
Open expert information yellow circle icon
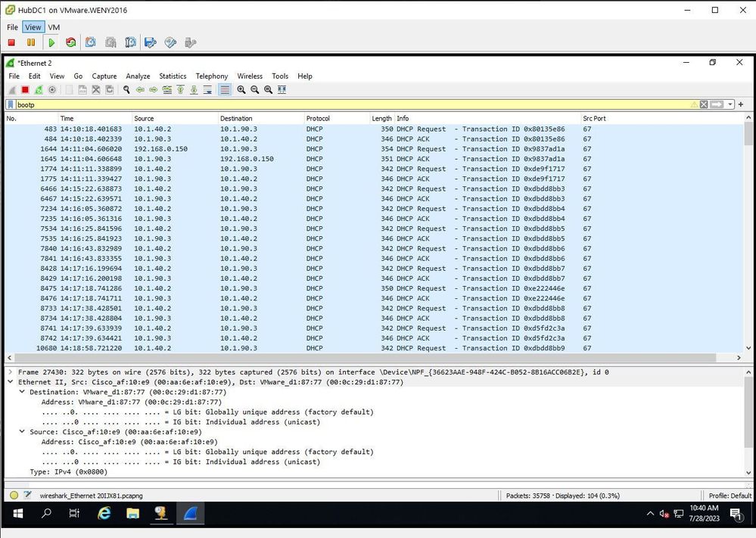pos(14,495)
